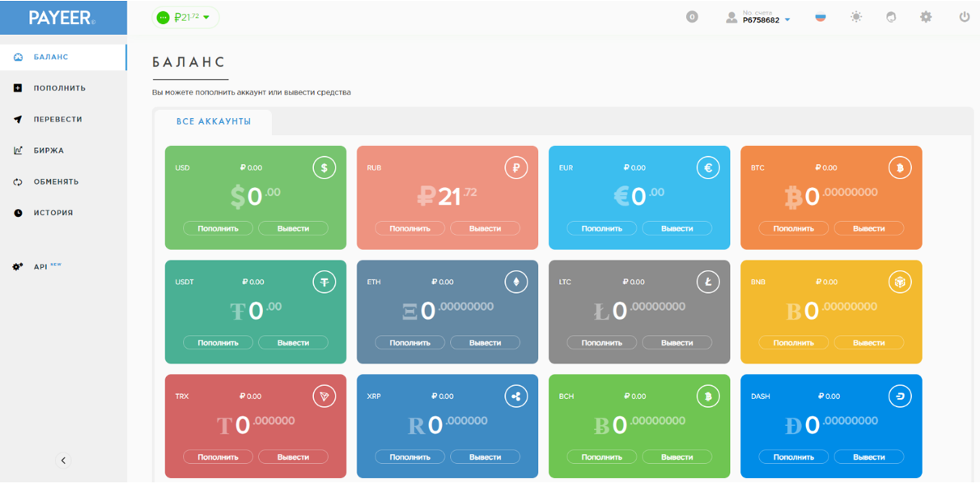Click the bitcoin icon on BTC card

click(x=900, y=168)
